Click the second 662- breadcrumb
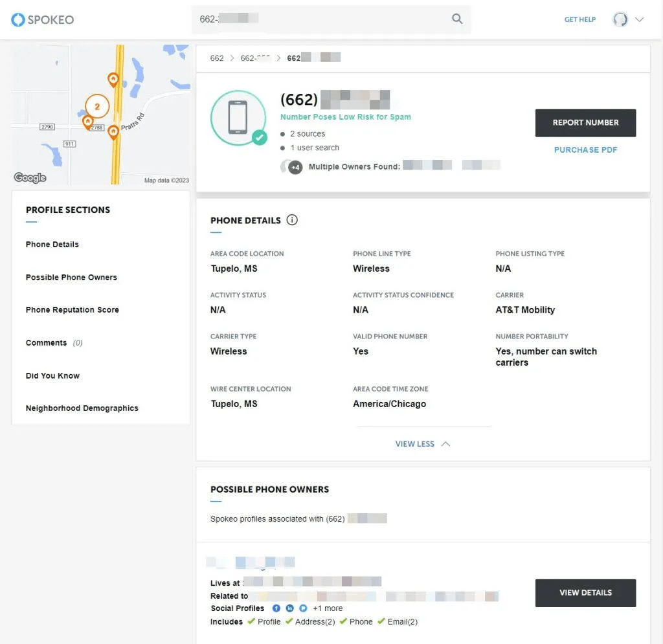The height and width of the screenshot is (644, 663). coord(255,58)
